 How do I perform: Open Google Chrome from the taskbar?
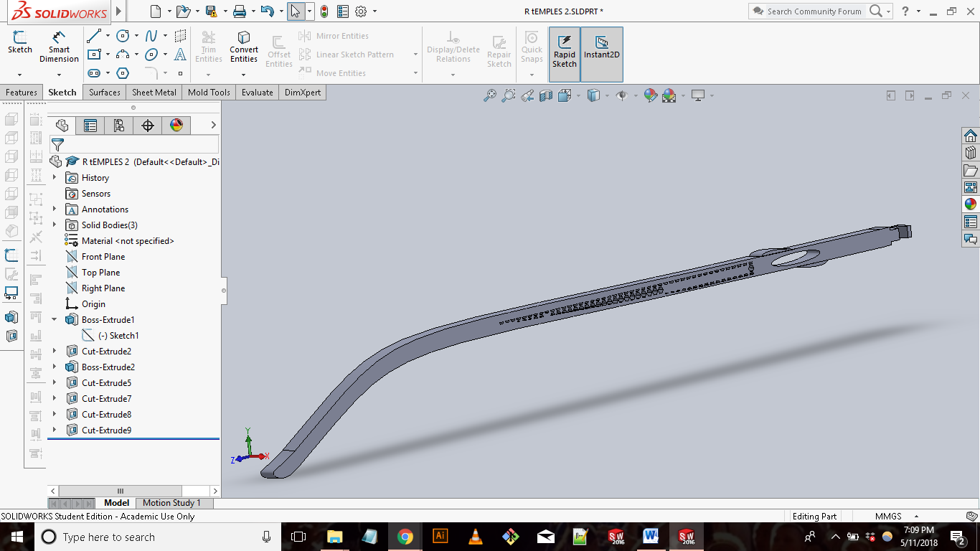click(x=405, y=537)
